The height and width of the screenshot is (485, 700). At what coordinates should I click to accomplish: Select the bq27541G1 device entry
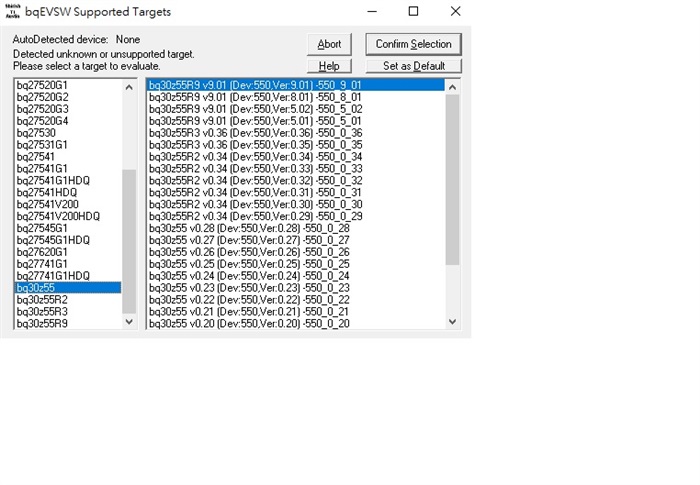click(x=68, y=168)
